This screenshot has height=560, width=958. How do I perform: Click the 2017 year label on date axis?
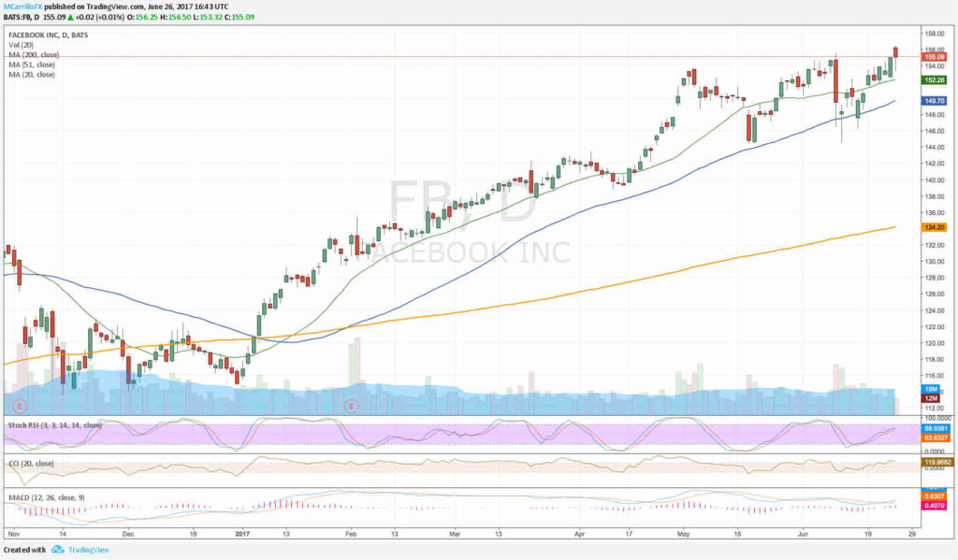tap(242, 534)
